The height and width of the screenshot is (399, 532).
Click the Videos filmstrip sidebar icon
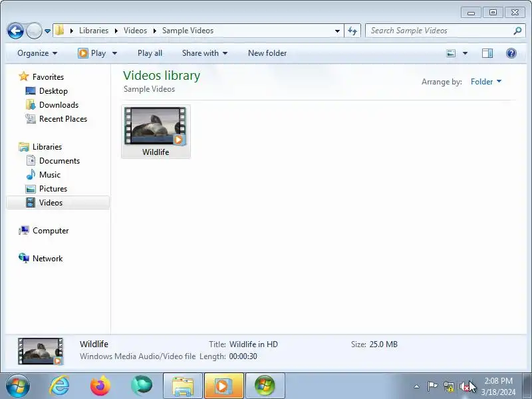pyautogui.click(x=31, y=203)
